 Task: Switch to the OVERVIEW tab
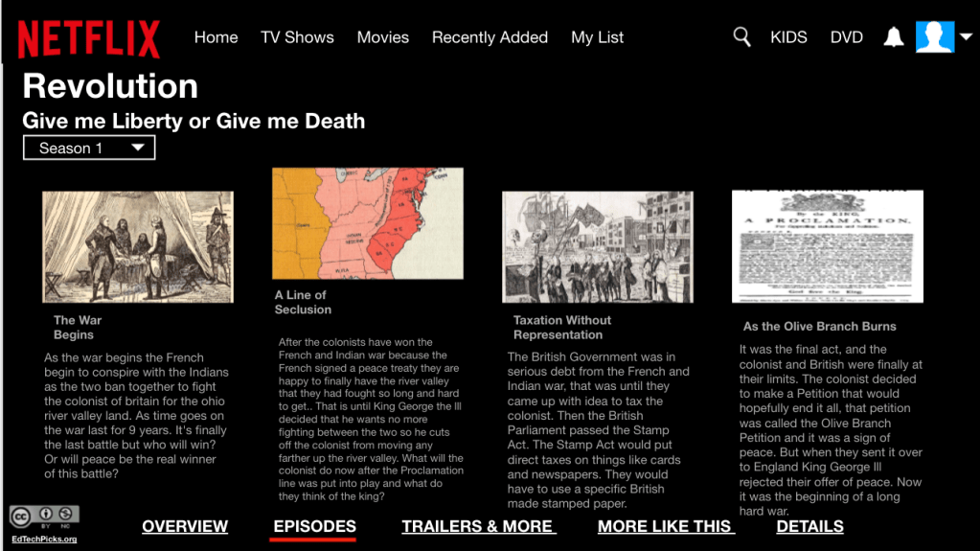click(x=185, y=526)
